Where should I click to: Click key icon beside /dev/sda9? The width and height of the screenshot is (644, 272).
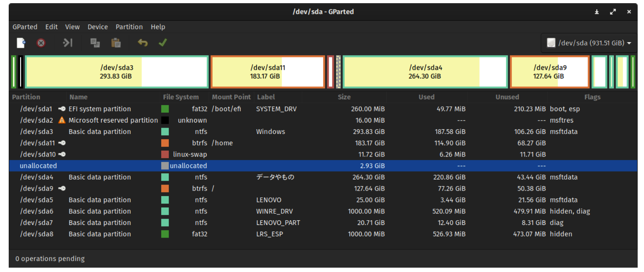pos(62,189)
